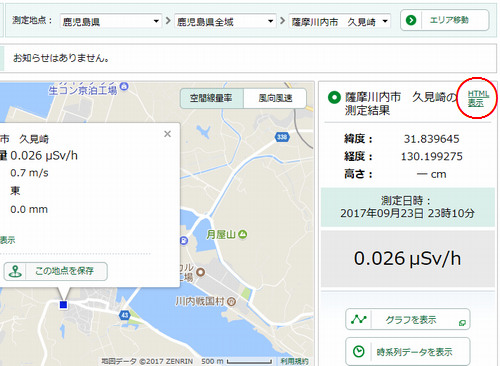Select the 月屋山 mountain marker icon
The width and height of the screenshot is (500, 366).
tap(243, 234)
